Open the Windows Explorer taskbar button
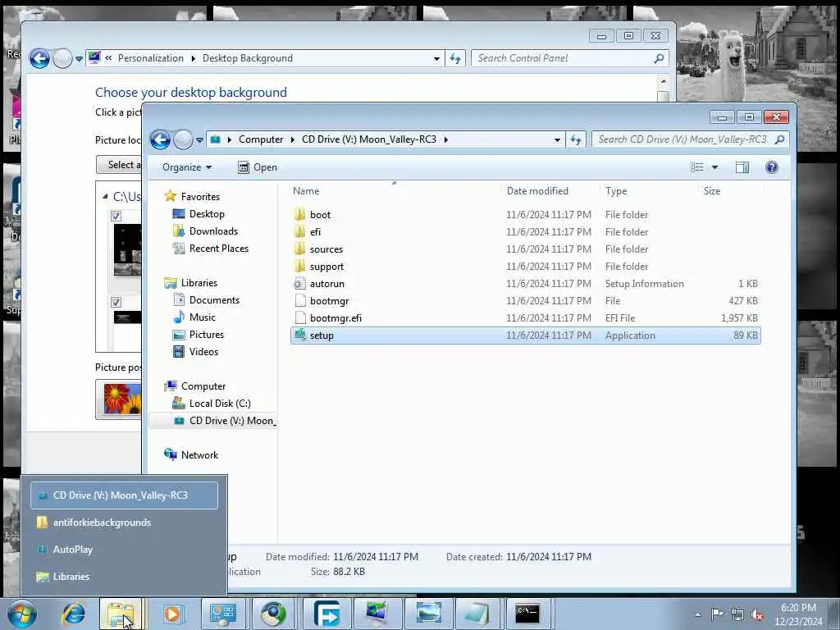 coord(121,614)
